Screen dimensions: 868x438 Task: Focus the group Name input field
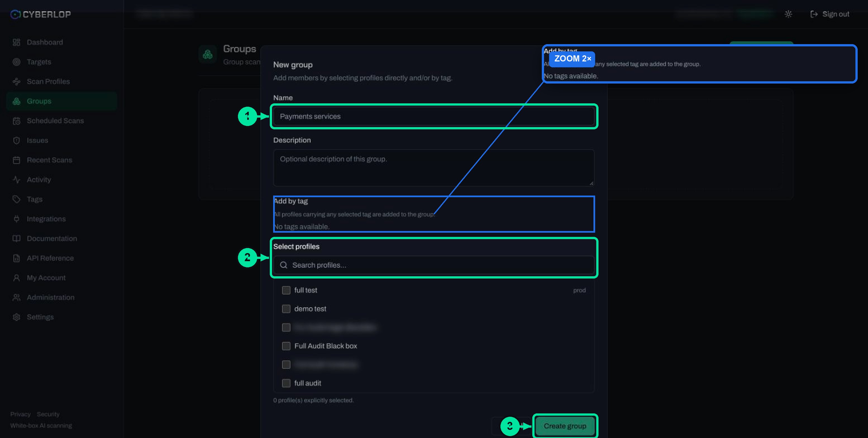coord(434,116)
